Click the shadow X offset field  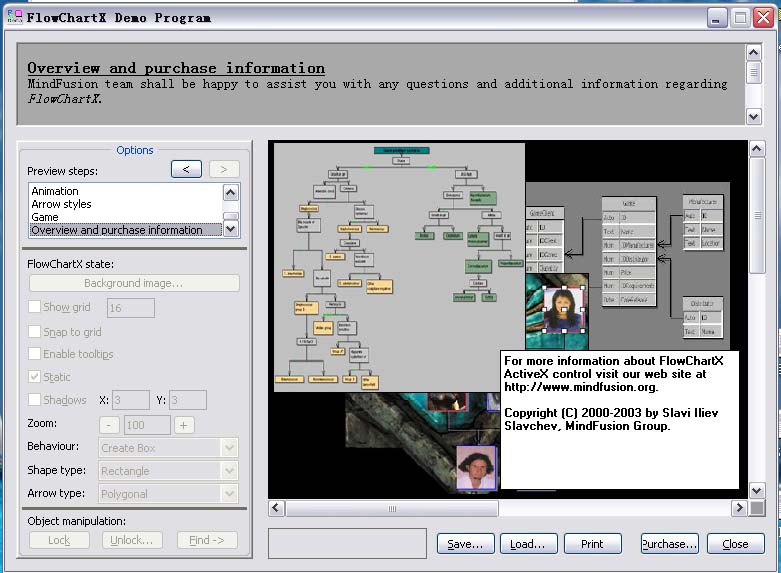(x=131, y=400)
